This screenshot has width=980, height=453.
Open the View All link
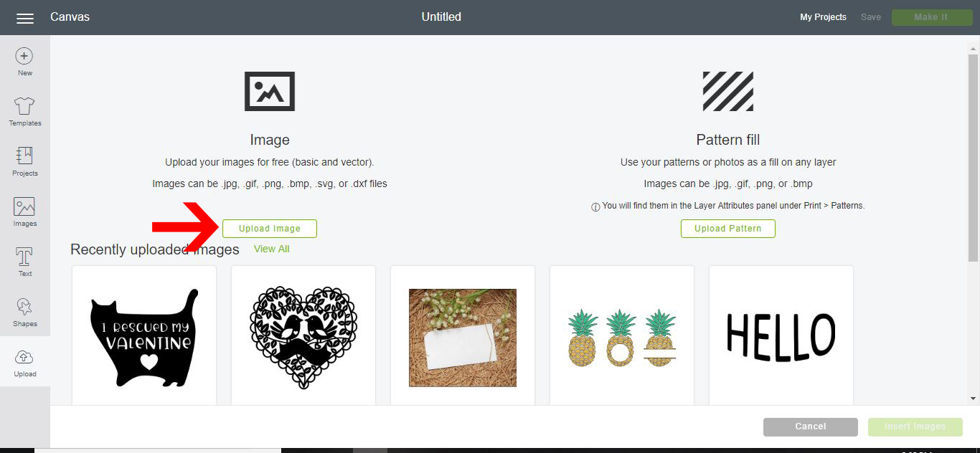pos(271,249)
